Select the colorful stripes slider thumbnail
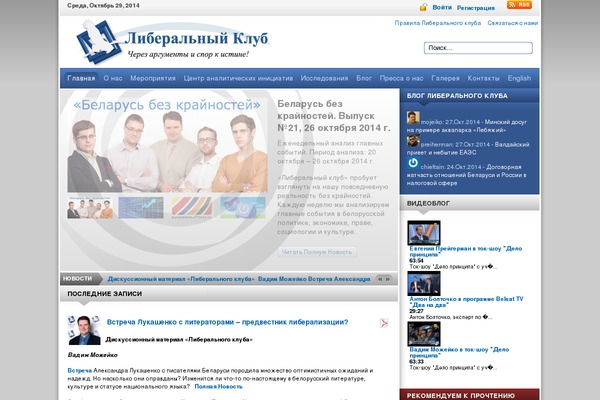 tap(192, 207)
